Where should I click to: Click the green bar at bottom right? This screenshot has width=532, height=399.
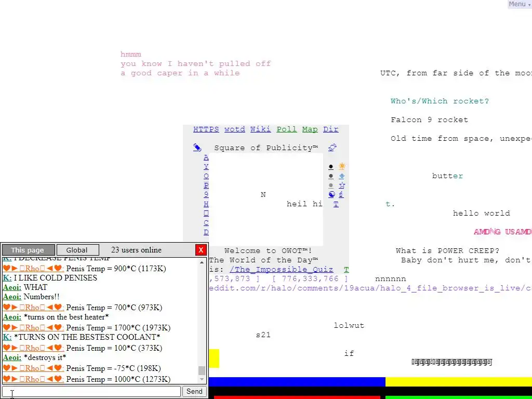point(459,397)
